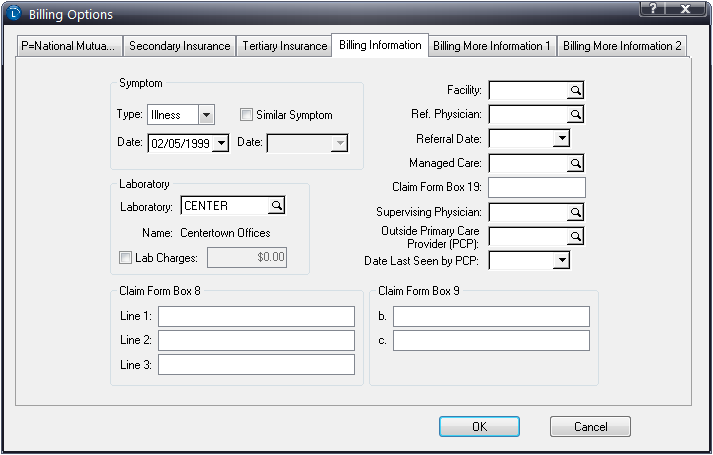The height and width of the screenshot is (455, 713).
Task: Open the Ref. Physician search icon
Action: coord(575,115)
